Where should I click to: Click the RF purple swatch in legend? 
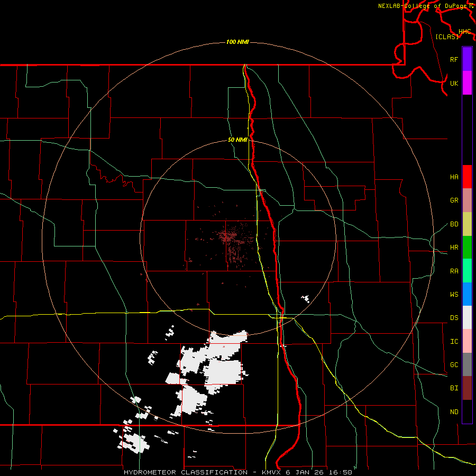[467, 59]
